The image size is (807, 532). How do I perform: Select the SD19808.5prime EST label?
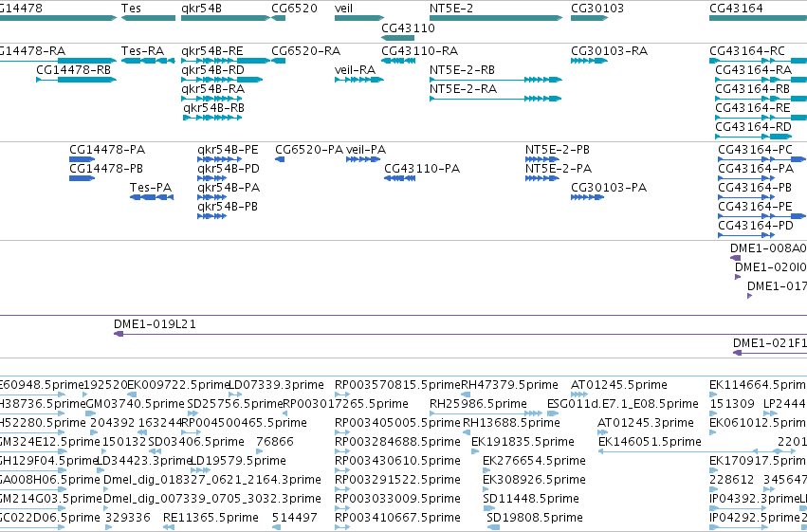[x=535, y=518]
